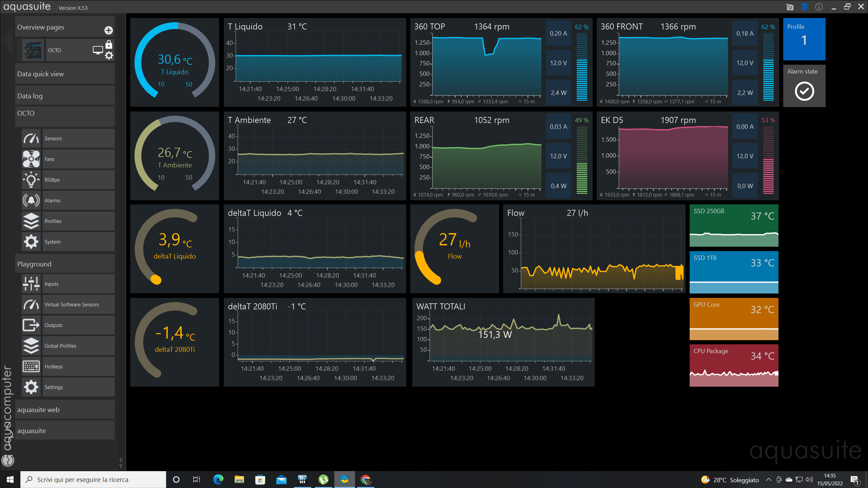Click the REAR fan 49 % power bar

pyautogui.click(x=582, y=160)
